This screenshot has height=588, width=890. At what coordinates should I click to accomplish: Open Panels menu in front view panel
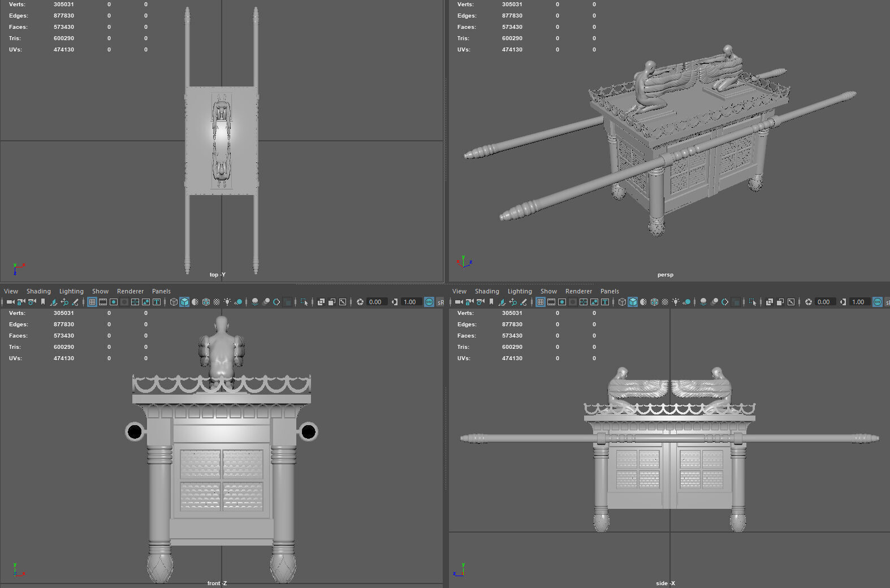161,291
